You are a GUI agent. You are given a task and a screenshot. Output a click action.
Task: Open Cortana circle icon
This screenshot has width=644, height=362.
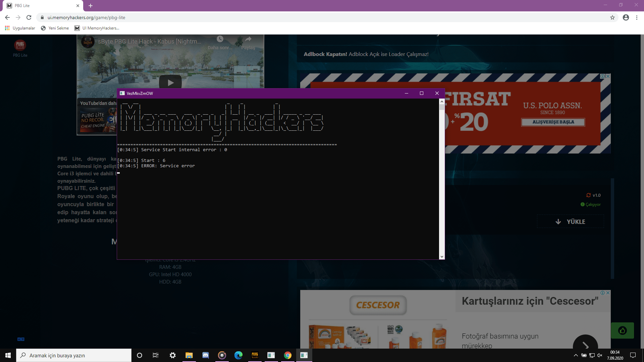pyautogui.click(x=140, y=355)
